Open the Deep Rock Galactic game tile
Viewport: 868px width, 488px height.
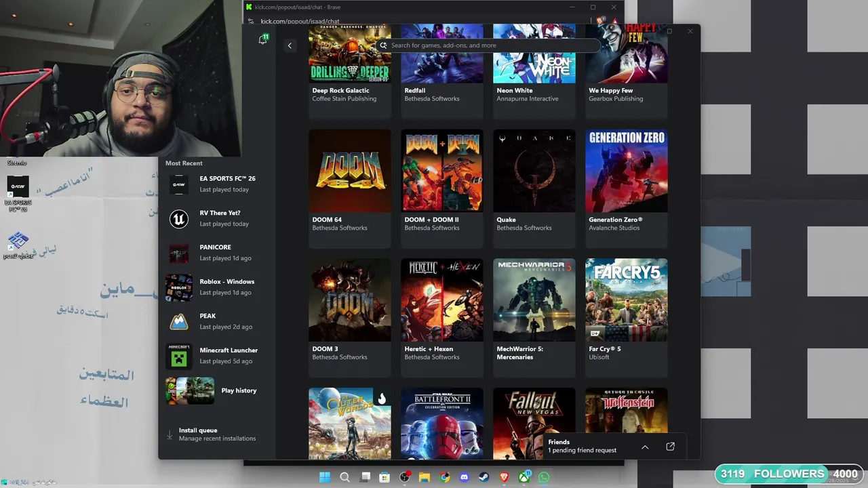350,72
